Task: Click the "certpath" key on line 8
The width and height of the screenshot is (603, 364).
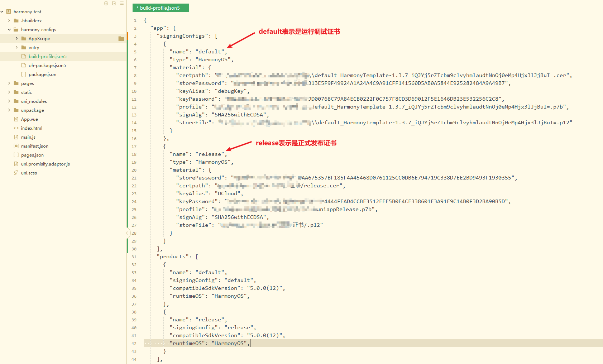Action: (x=192, y=75)
